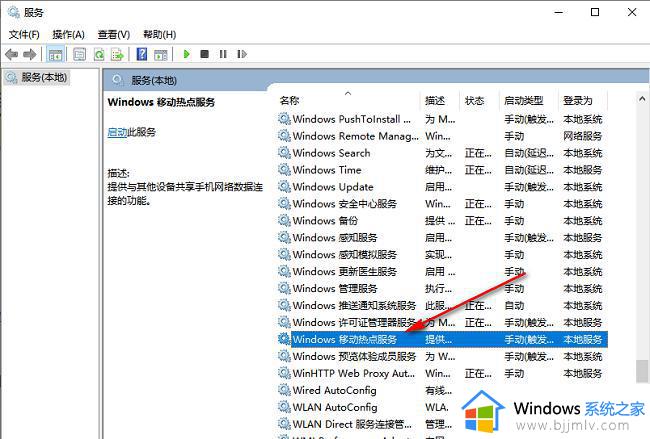Viewport: 650px width, 439px height.
Task: Click the gear icon beside Wired AutoConfig
Action: click(284, 390)
